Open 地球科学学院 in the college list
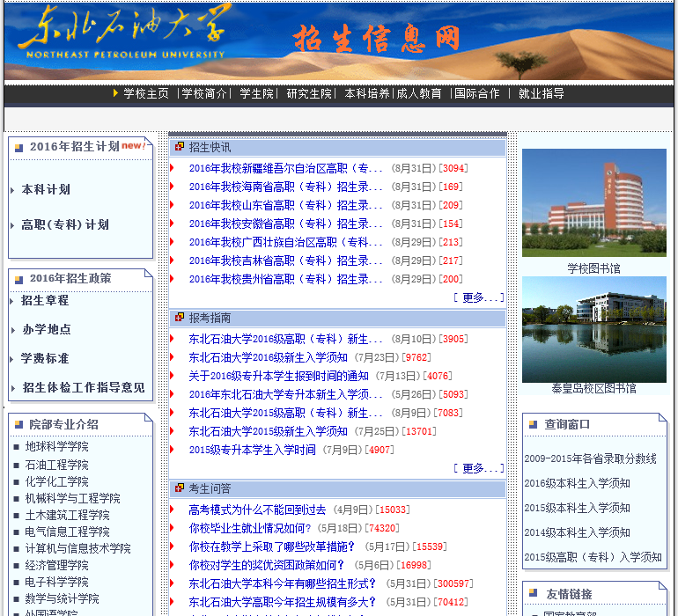The height and width of the screenshot is (616, 678). (56, 446)
